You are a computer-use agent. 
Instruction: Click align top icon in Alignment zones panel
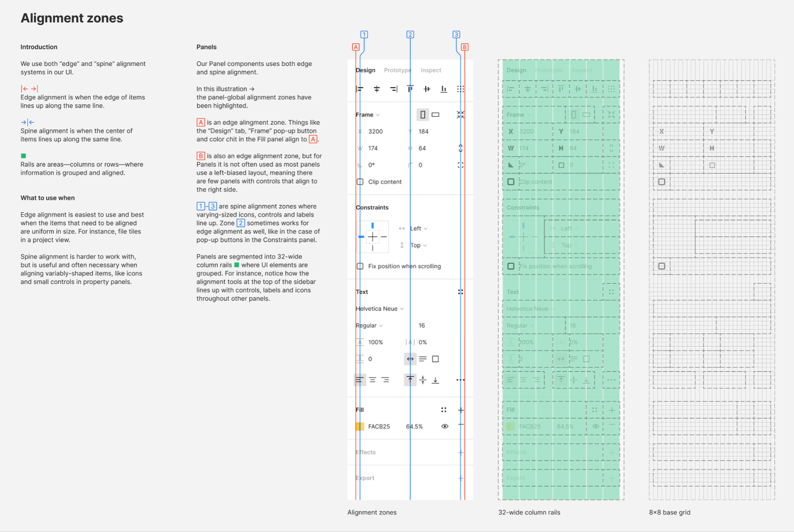coord(410,89)
